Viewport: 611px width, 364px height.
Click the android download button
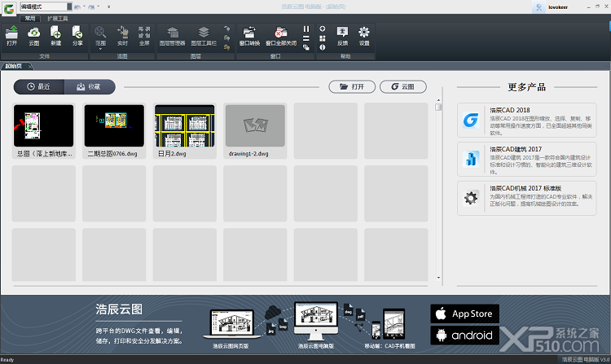[x=464, y=335]
